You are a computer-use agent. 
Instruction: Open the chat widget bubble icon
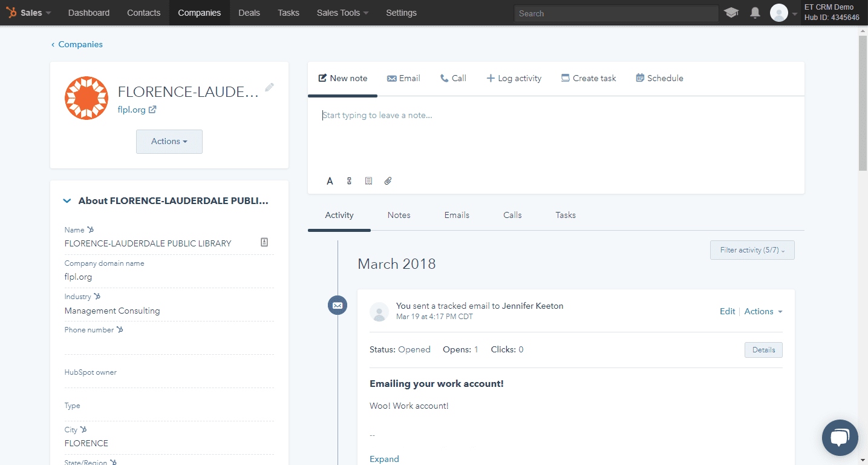pos(840,438)
